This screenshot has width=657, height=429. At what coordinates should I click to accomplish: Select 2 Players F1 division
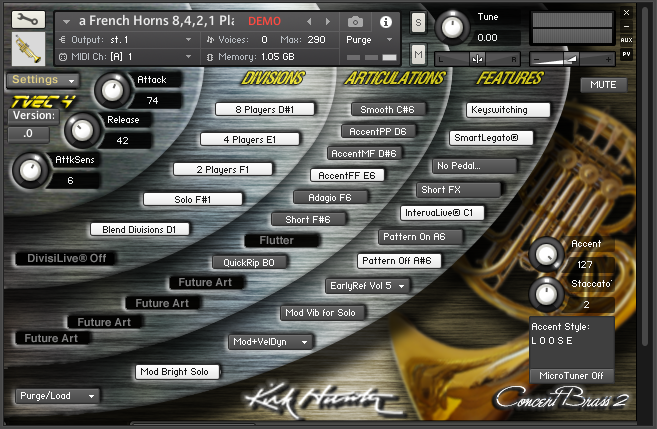point(222,170)
